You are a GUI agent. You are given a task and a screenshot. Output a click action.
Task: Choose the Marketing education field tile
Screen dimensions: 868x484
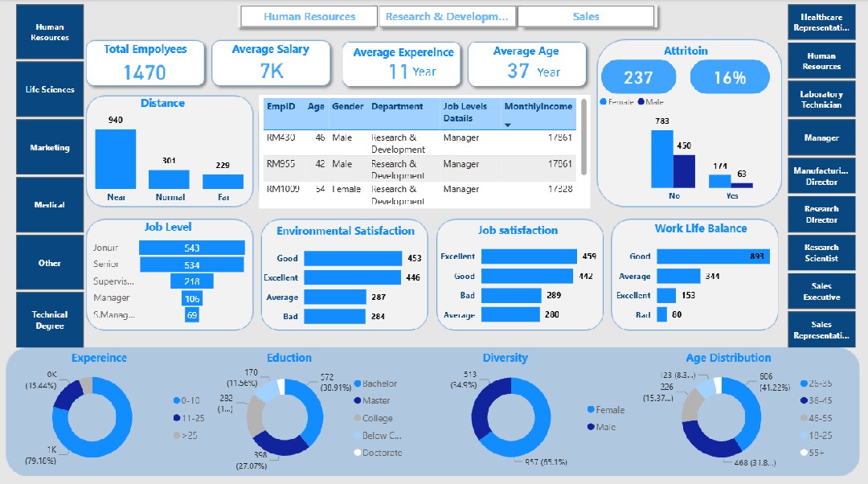[50, 147]
